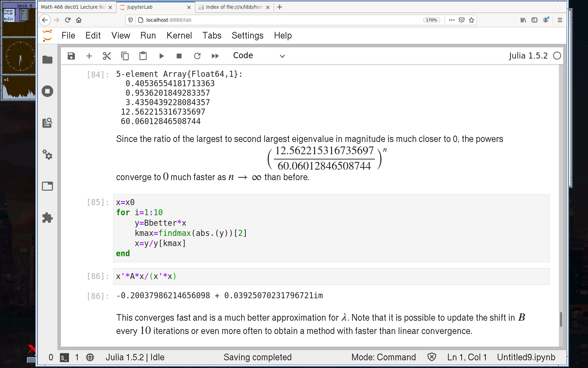Open the Settings menu
The width and height of the screenshot is (588, 368).
click(x=247, y=35)
